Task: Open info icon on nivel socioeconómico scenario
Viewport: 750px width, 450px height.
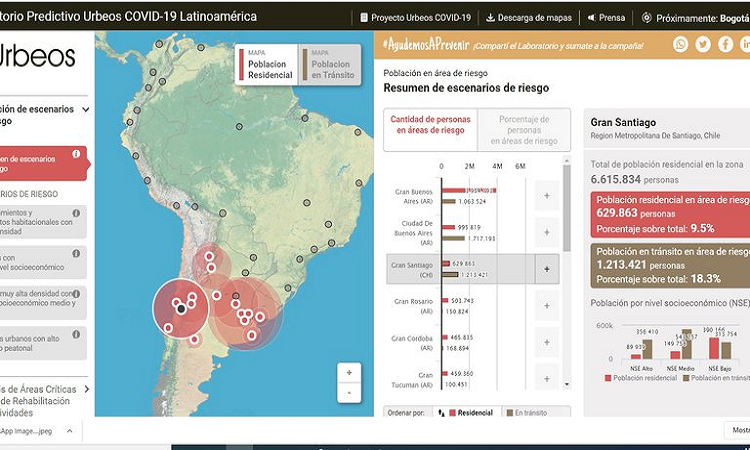Action: coord(76,253)
